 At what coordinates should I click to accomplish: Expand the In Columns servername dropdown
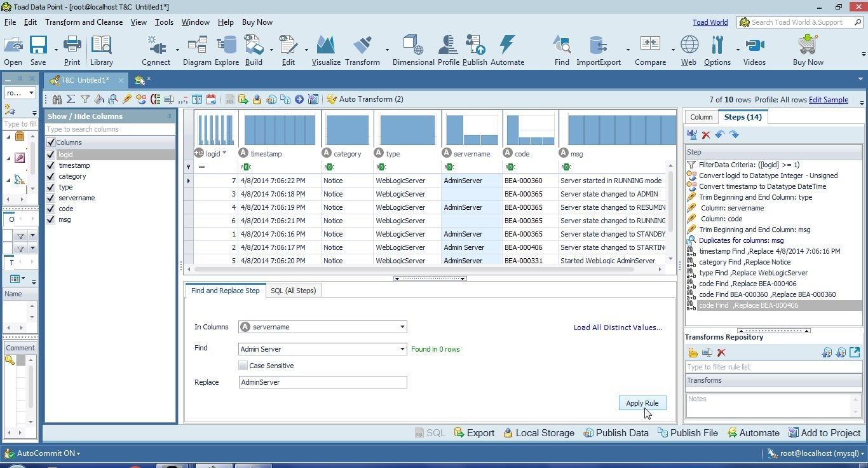(402, 327)
